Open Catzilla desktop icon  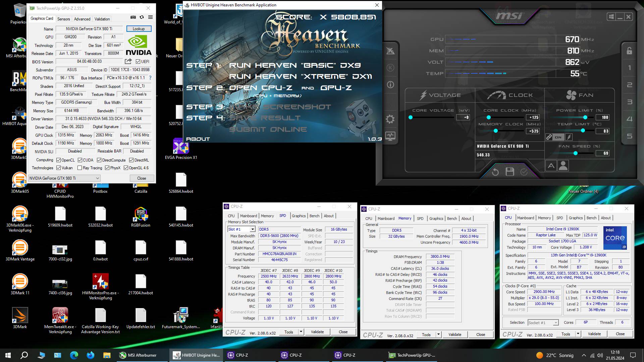pos(141,185)
